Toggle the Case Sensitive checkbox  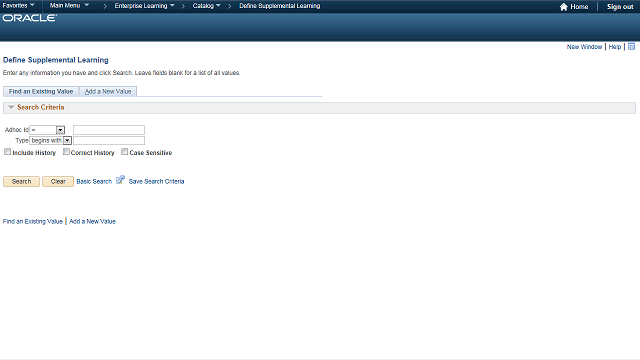124,152
